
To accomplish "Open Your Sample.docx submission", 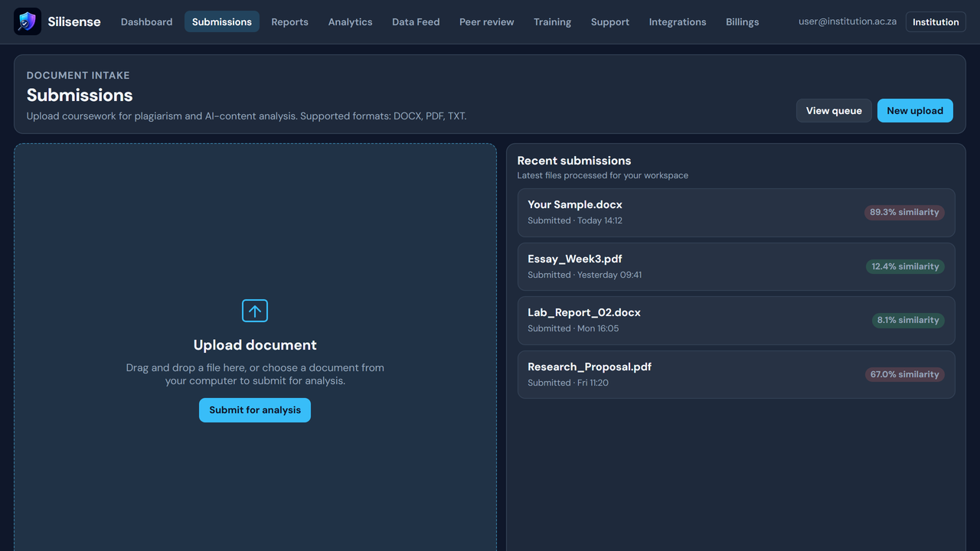I will coord(736,213).
